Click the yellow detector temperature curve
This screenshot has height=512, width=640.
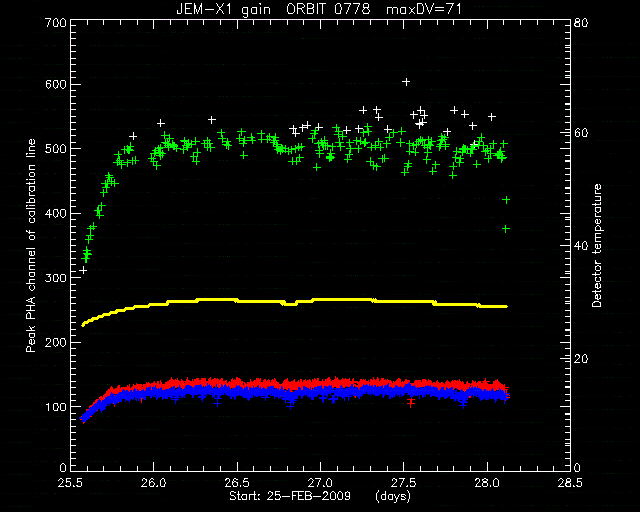294,303
